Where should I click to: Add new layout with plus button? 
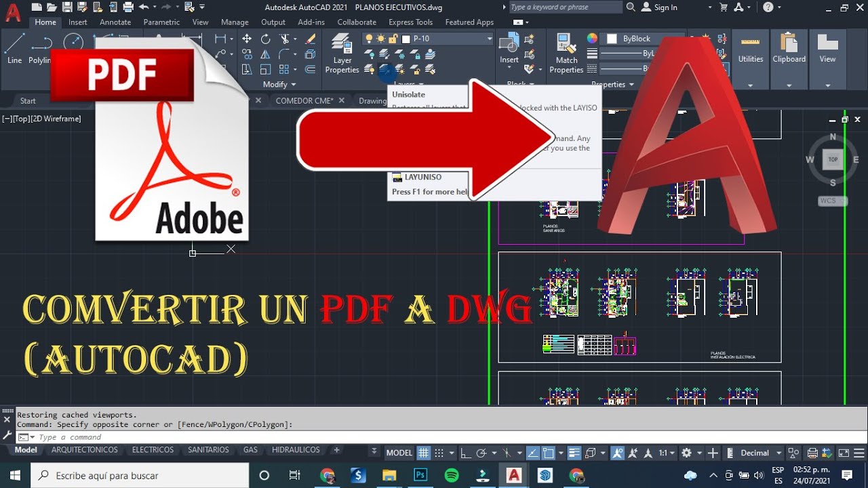336,450
